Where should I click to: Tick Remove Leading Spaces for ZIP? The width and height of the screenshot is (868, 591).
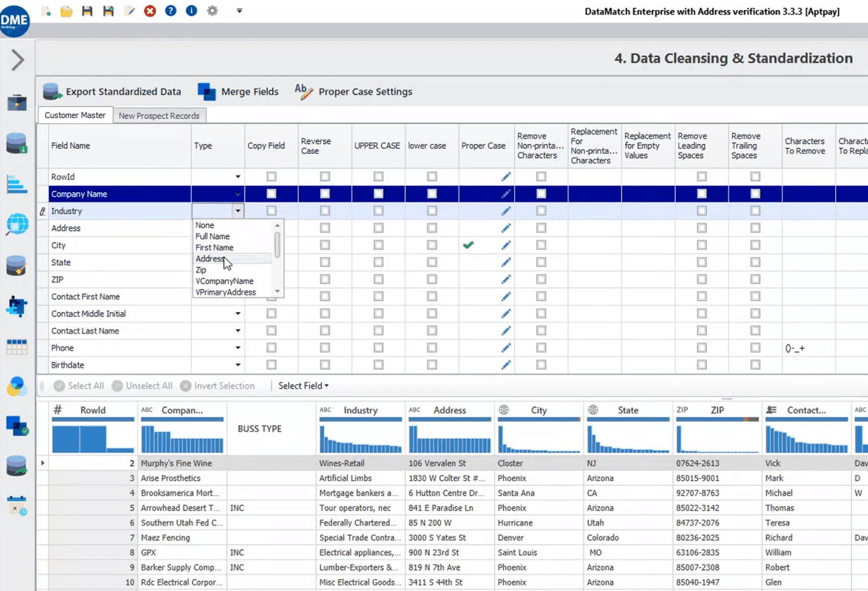tap(701, 279)
